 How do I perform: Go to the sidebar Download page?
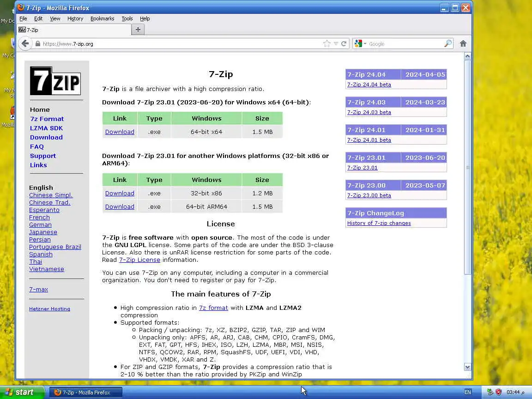(46, 138)
